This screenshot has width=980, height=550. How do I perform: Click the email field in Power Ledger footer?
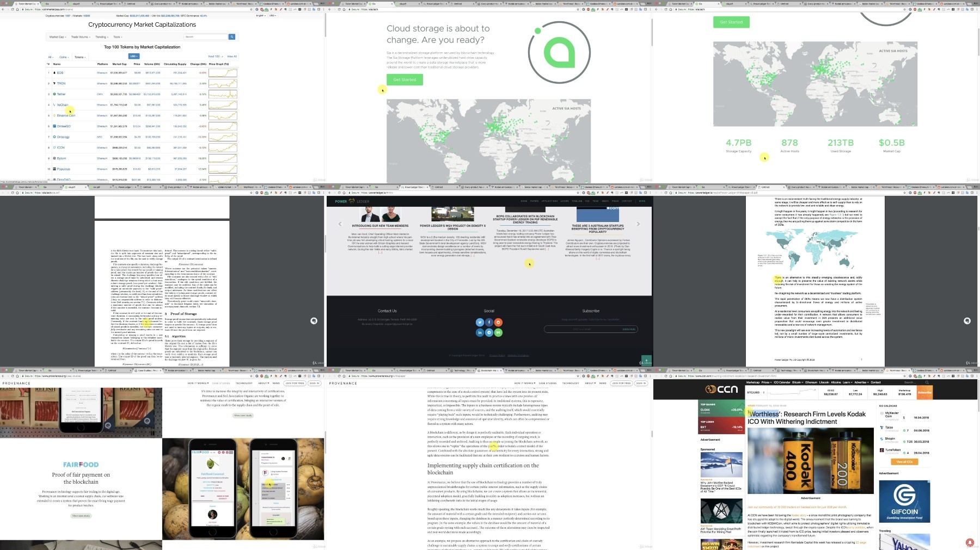tap(582, 329)
